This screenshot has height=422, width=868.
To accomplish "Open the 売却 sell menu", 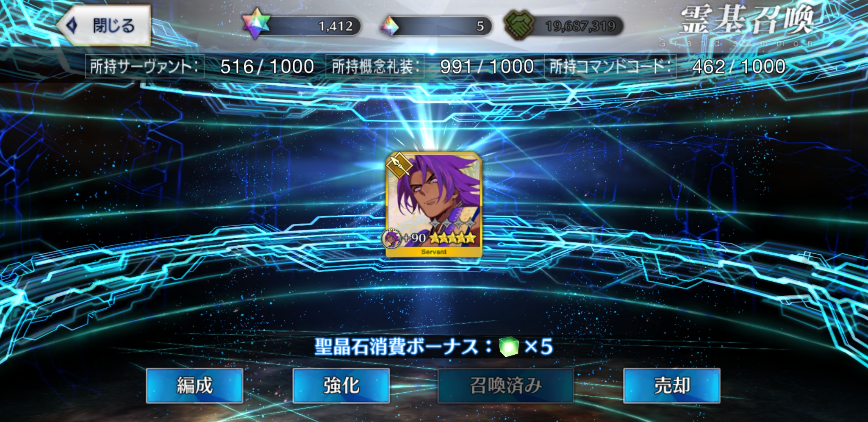I will [672, 386].
